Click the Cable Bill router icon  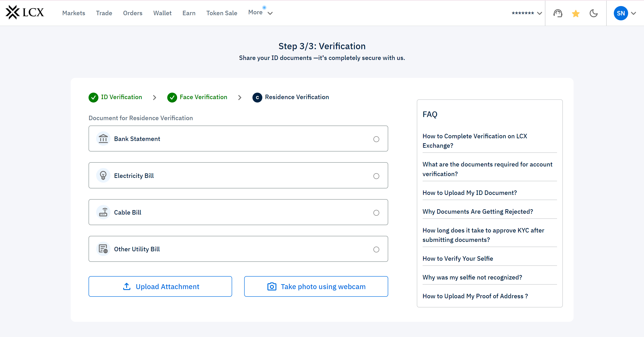click(103, 212)
